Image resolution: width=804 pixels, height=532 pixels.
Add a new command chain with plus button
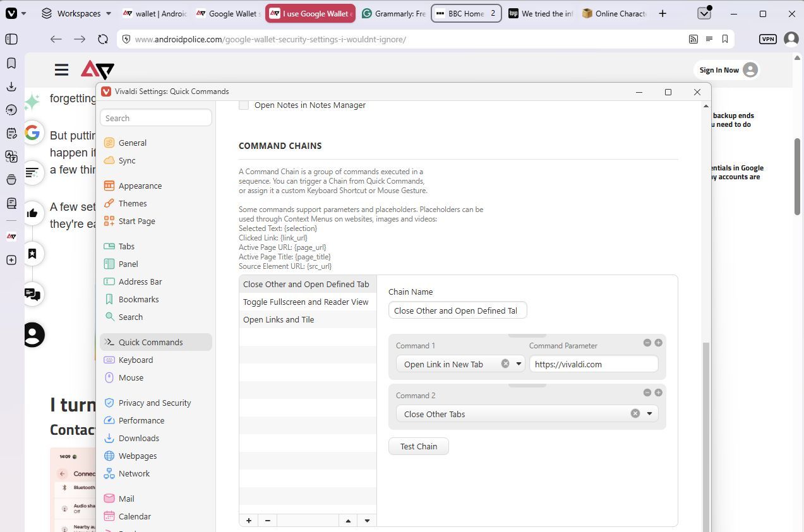point(249,521)
